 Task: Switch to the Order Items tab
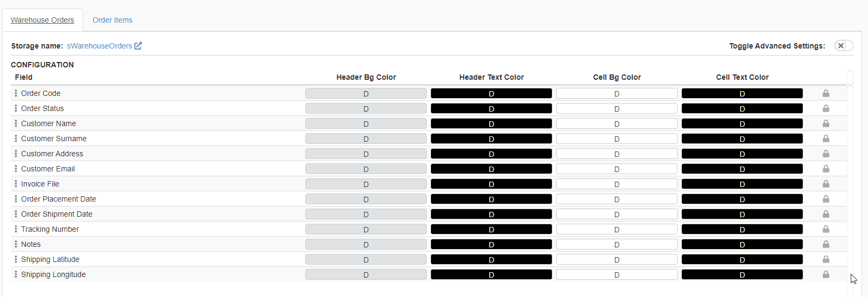(112, 20)
